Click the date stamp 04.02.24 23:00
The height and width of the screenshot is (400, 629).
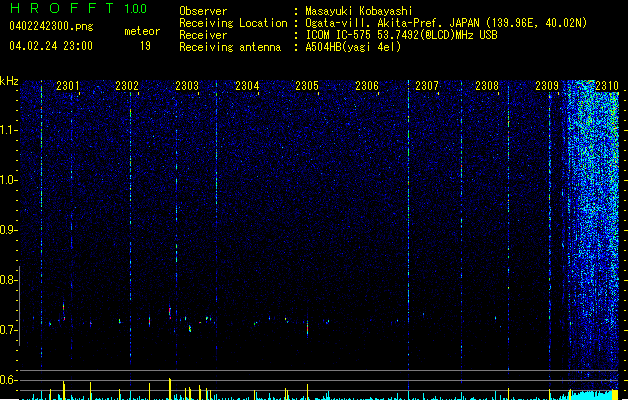[x=51, y=46]
